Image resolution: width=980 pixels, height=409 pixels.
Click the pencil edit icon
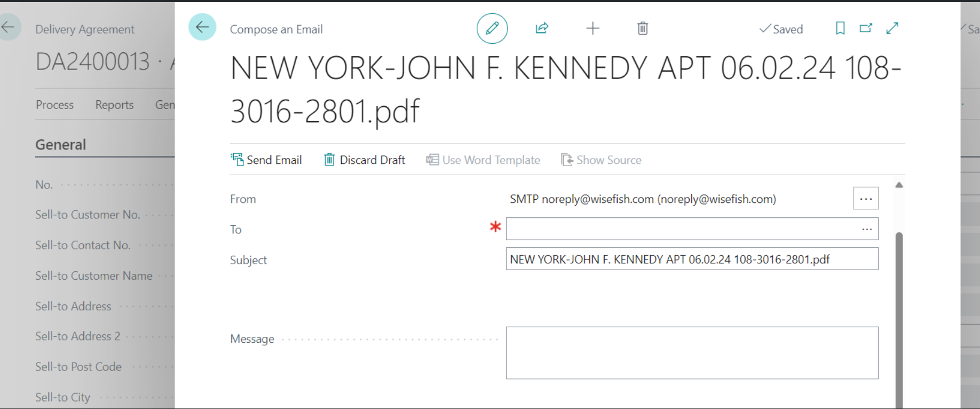[x=492, y=28]
